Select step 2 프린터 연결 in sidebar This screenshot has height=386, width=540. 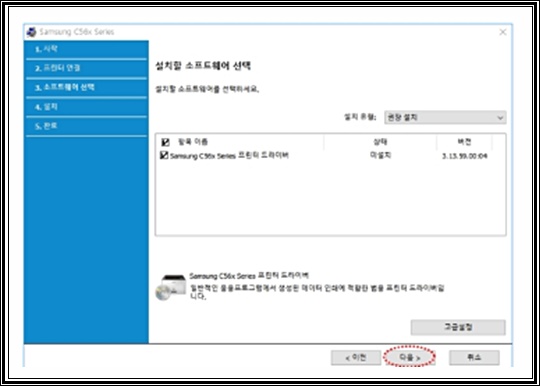tap(86, 68)
